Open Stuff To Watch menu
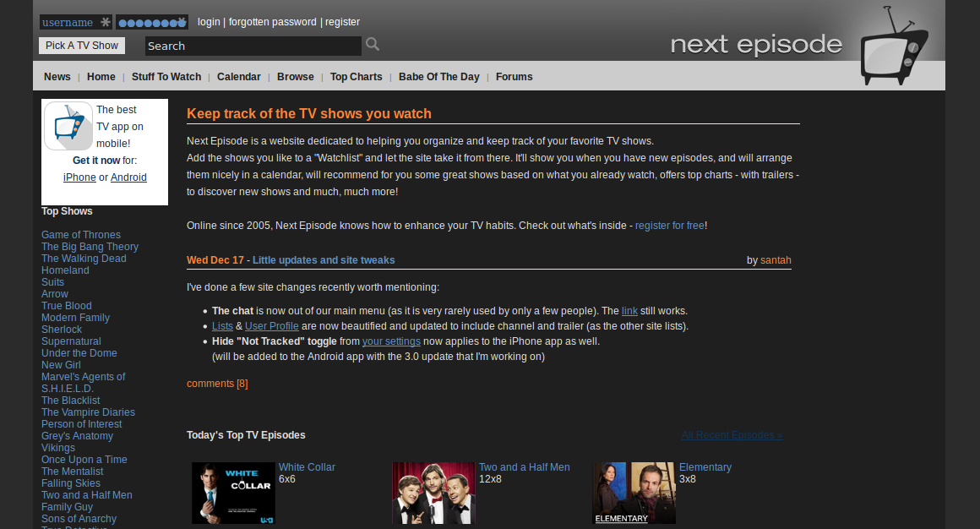The width and height of the screenshot is (980, 529). pyautogui.click(x=166, y=77)
